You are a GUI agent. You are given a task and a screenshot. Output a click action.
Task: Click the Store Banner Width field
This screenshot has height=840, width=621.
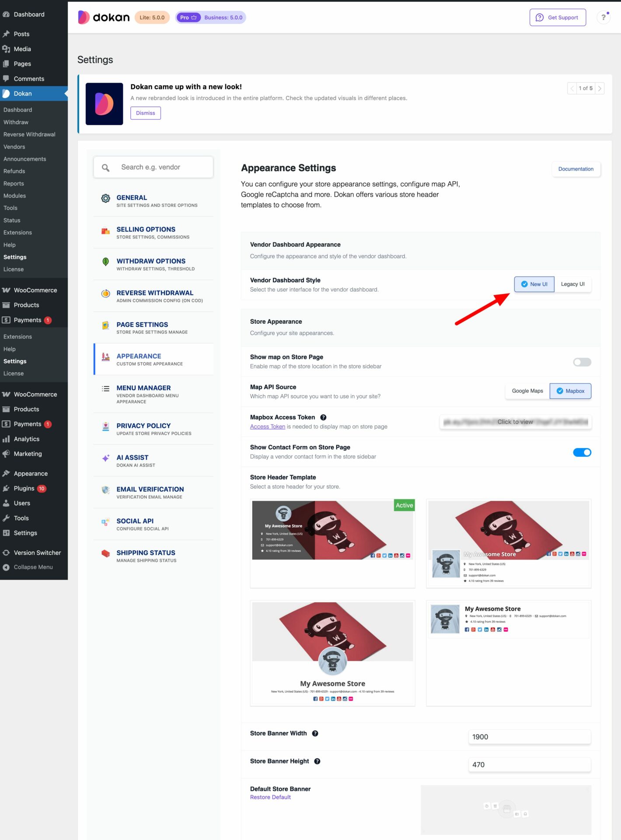pyautogui.click(x=530, y=737)
